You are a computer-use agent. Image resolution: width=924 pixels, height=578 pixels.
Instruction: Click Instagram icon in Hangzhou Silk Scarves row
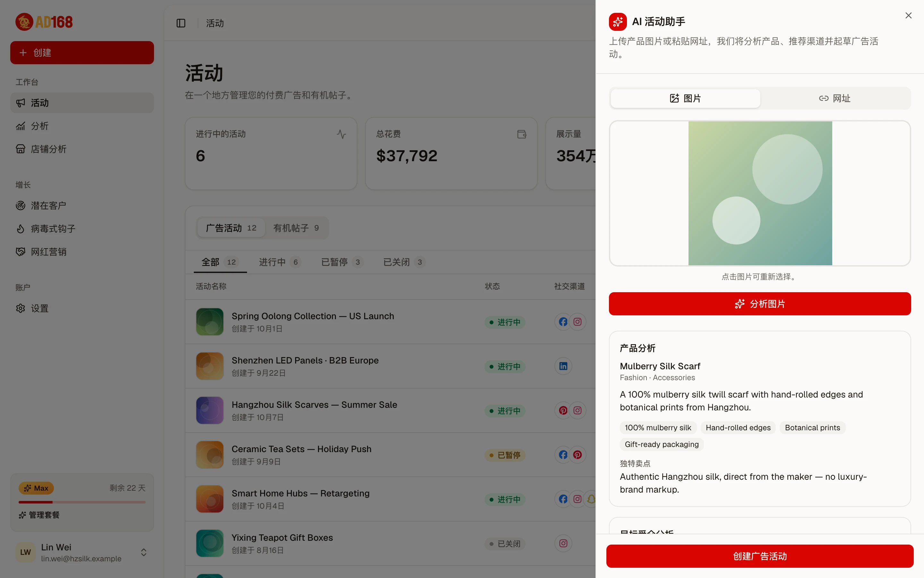click(x=577, y=411)
